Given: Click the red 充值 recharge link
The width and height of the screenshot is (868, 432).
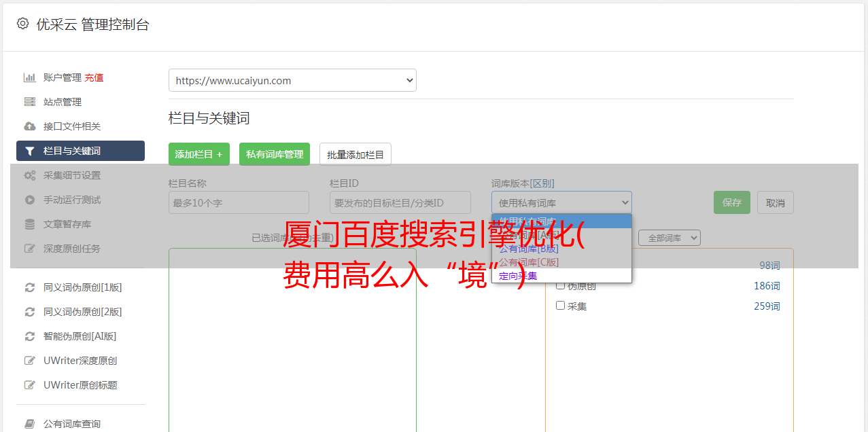Looking at the screenshot, I should (94, 77).
